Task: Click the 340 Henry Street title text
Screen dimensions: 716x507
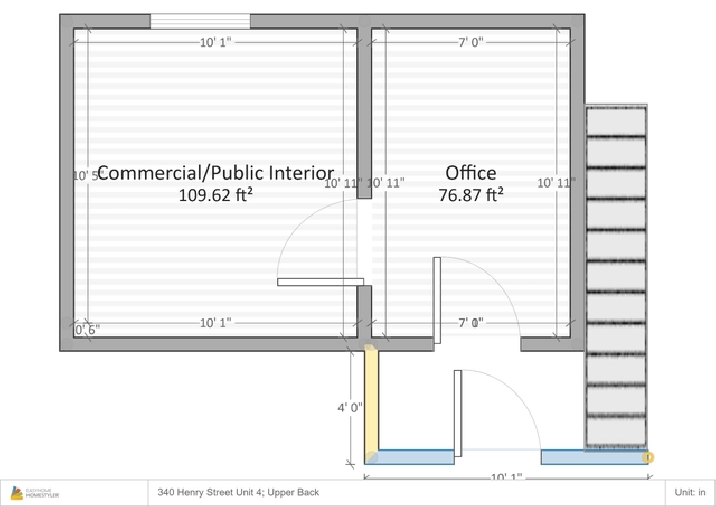Action: [x=238, y=492]
